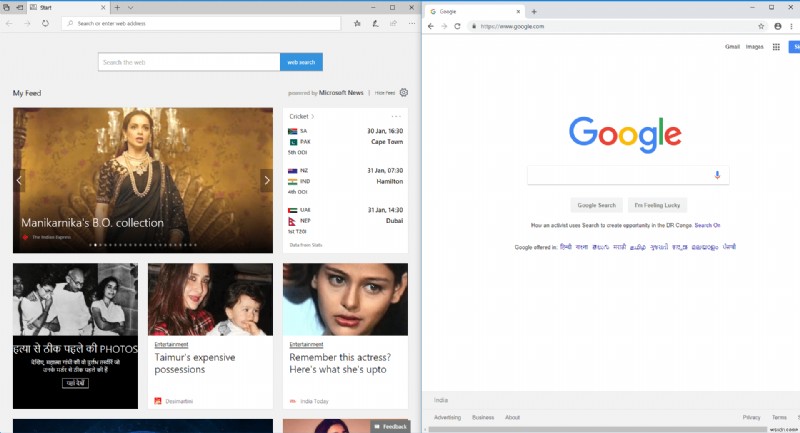Click Search On promo link
800x433 pixels.
click(707, 225)
